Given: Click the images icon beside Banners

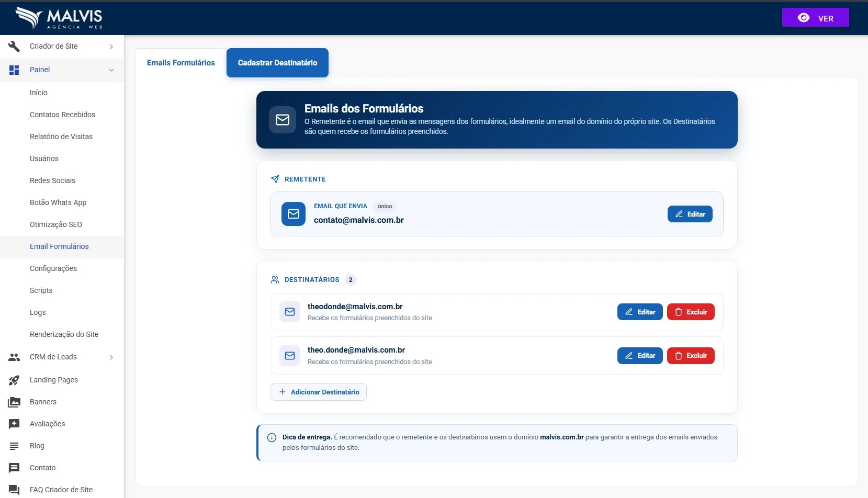Looking at the screenshot, I should pyautogui.click(x=14, y=402).
